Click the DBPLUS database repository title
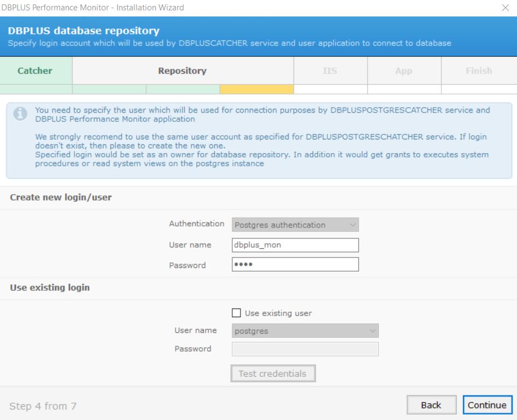The image size is (517, 420). click(x=84, y=31)
